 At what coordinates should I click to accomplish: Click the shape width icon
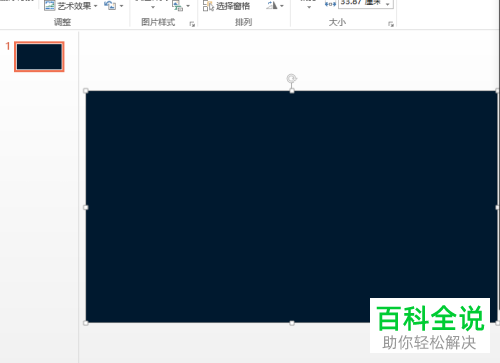pos(330,4)
